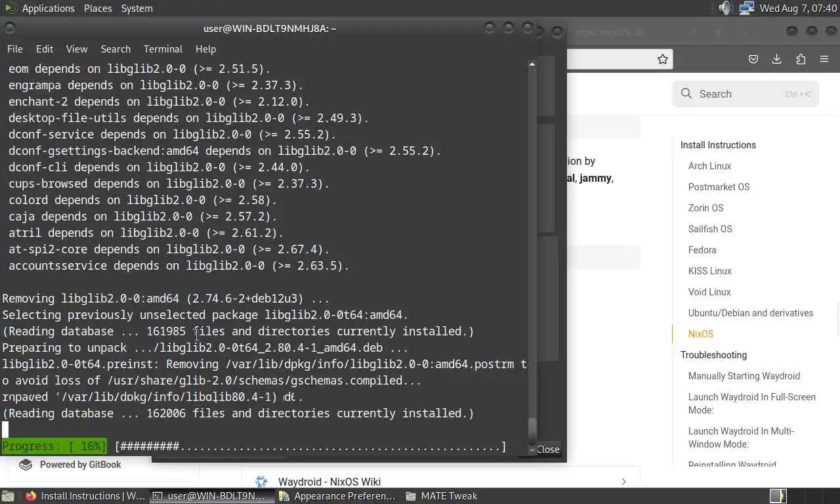Screen dimensions: 840x504
Task: Click the Save to Pocket icon in Firefox
Action: tap(753, 59)
